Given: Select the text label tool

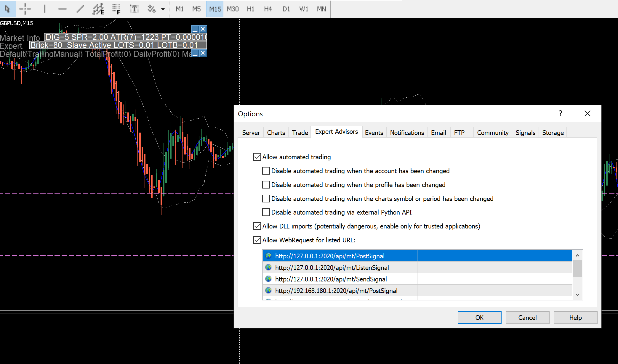Looking at the screenshot, I should pyautogui.click(x=134, y=9).
